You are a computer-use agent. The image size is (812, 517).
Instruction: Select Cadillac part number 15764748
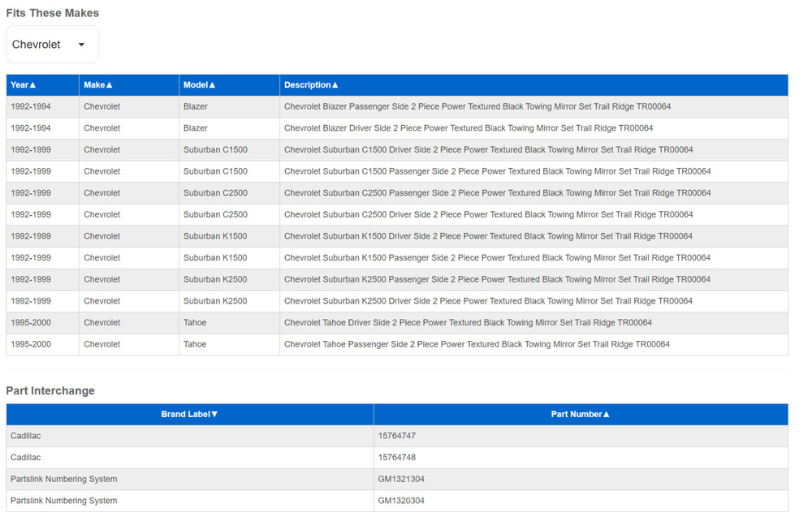tap(397, 458)
